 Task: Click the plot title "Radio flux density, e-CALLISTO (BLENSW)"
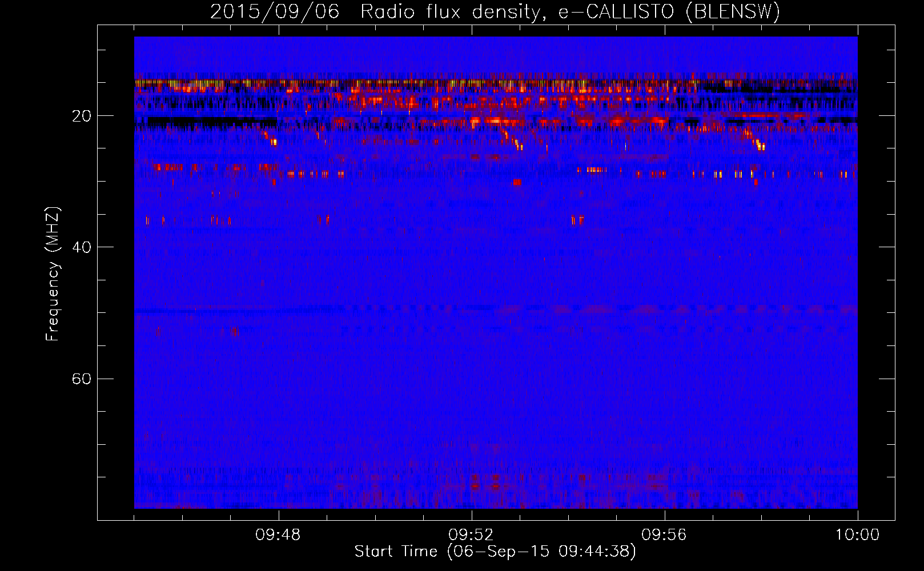point(570,12)
